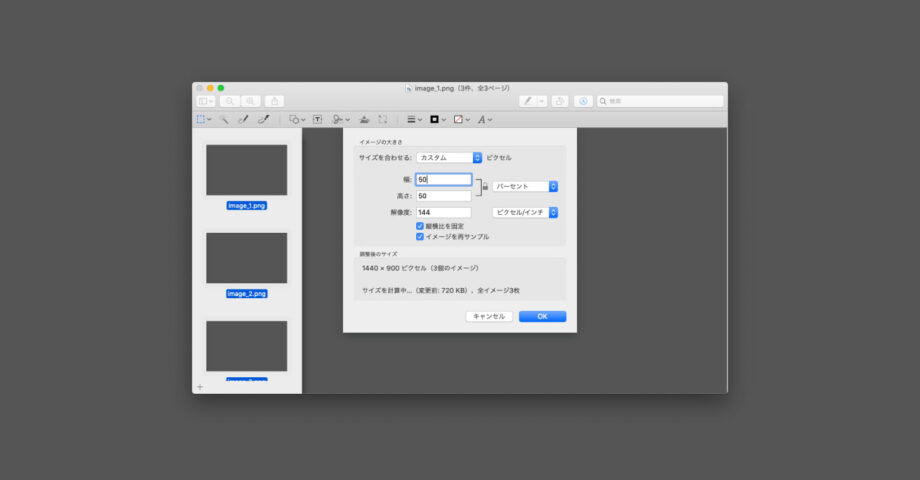The width and height of the screenshot is (920, 480).
Task: Open the border color swatch
Action: pyautogui.click(x=437, y=119)
